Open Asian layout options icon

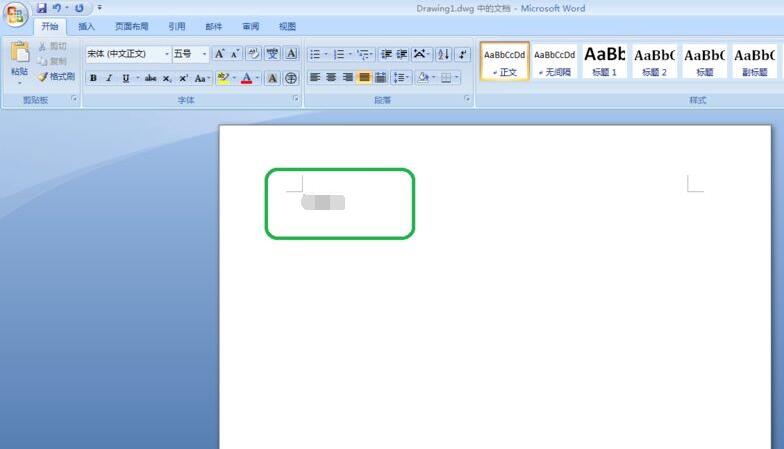tap(422, 54)
